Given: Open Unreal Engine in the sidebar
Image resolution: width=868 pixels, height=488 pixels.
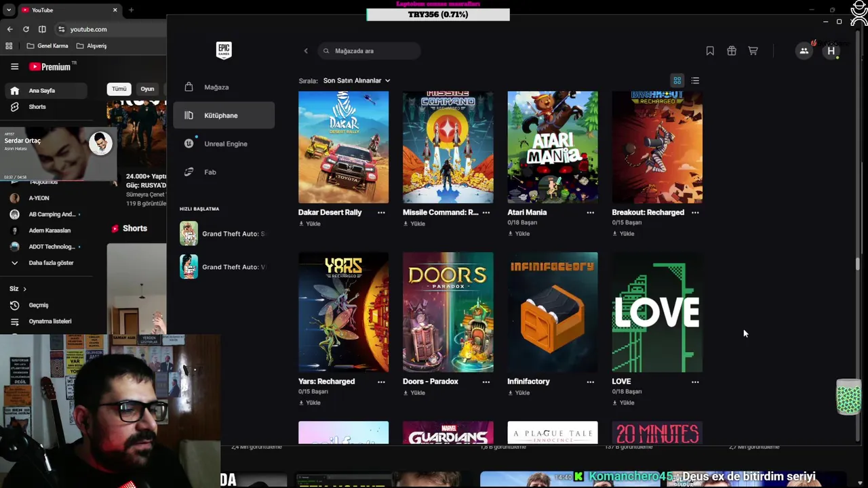Looking at the screenshot, I should 224,144.
